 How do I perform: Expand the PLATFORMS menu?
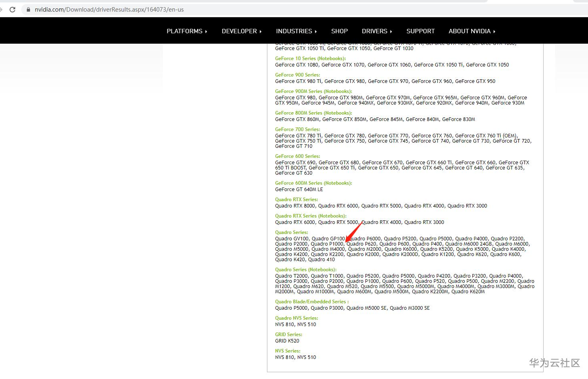click(187, 31)
